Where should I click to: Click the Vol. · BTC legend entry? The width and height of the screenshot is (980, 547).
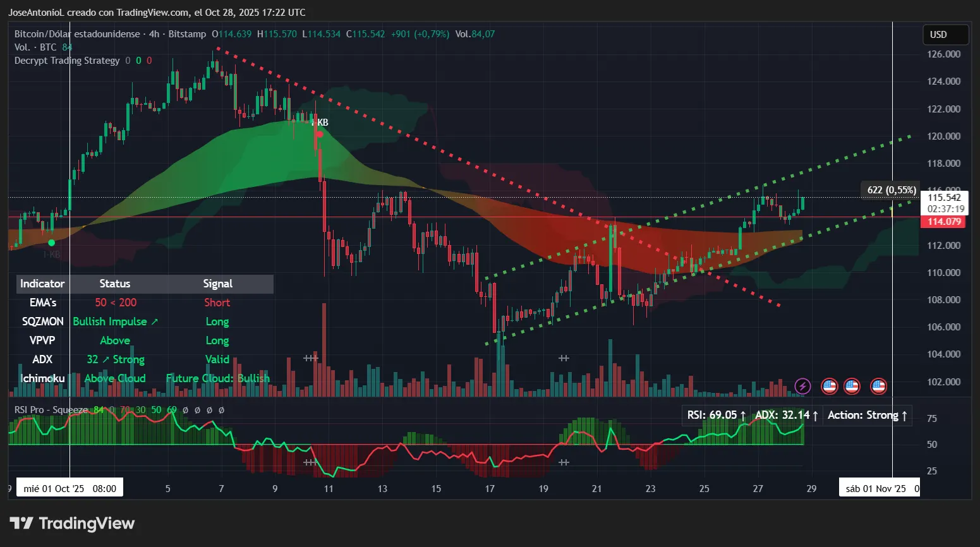[35, 47]
